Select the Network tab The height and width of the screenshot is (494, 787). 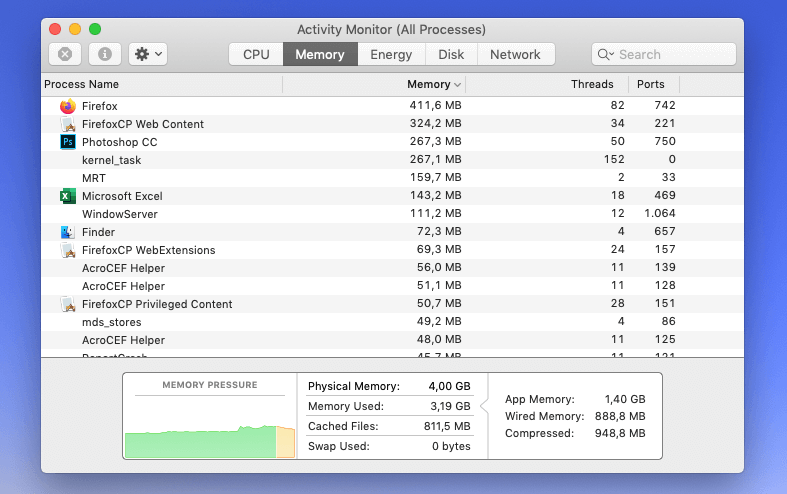tap(515, 54)
